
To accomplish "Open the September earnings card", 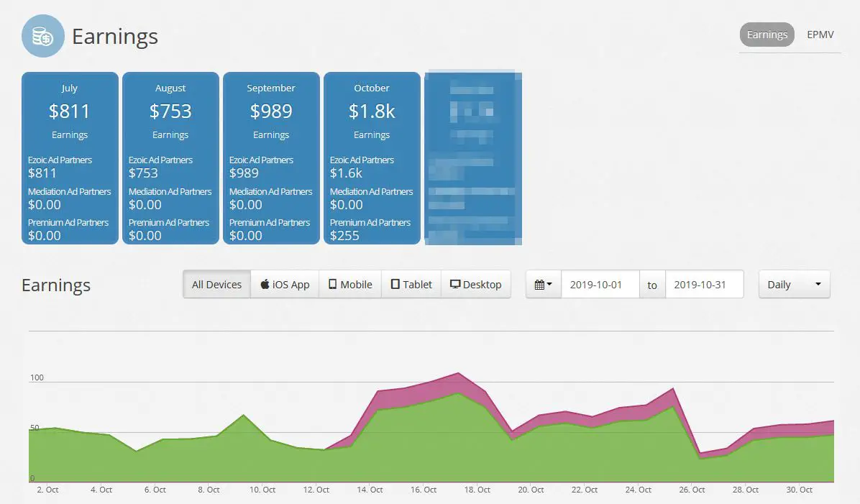I will [271, 158].
